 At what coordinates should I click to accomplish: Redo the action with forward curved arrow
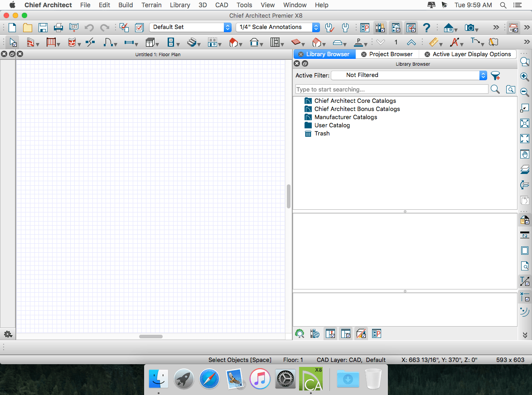[x=105, y=28]
